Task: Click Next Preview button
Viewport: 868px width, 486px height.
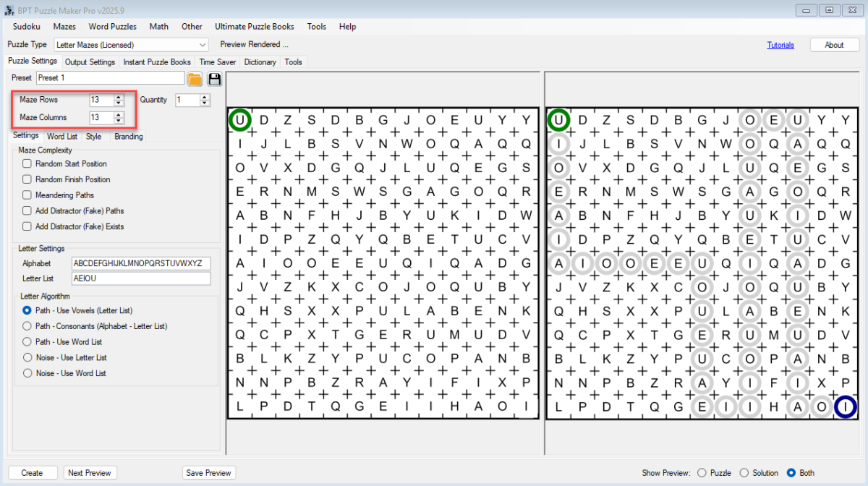Action: pyautogui.click(x=90, y=473)
